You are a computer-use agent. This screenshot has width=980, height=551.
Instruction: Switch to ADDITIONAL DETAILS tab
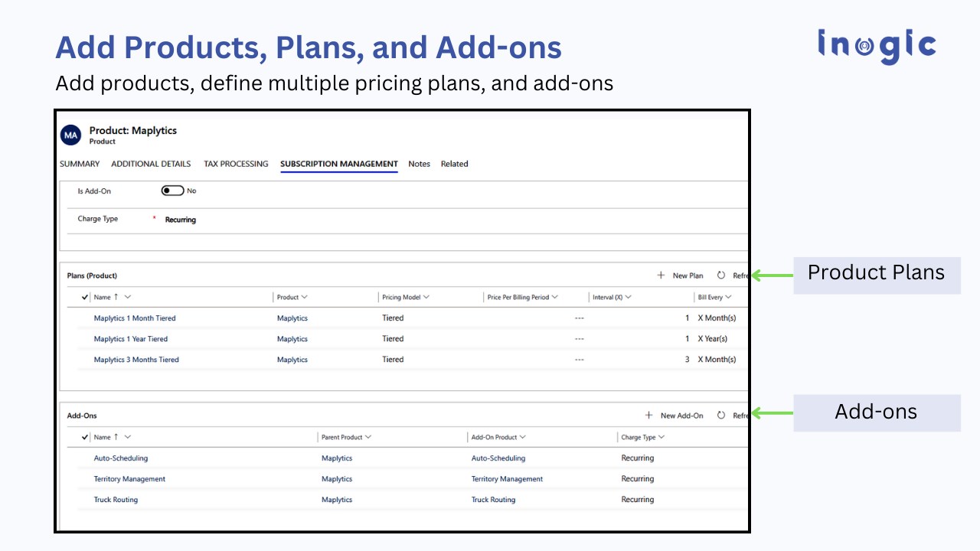(x=152, y=164)
